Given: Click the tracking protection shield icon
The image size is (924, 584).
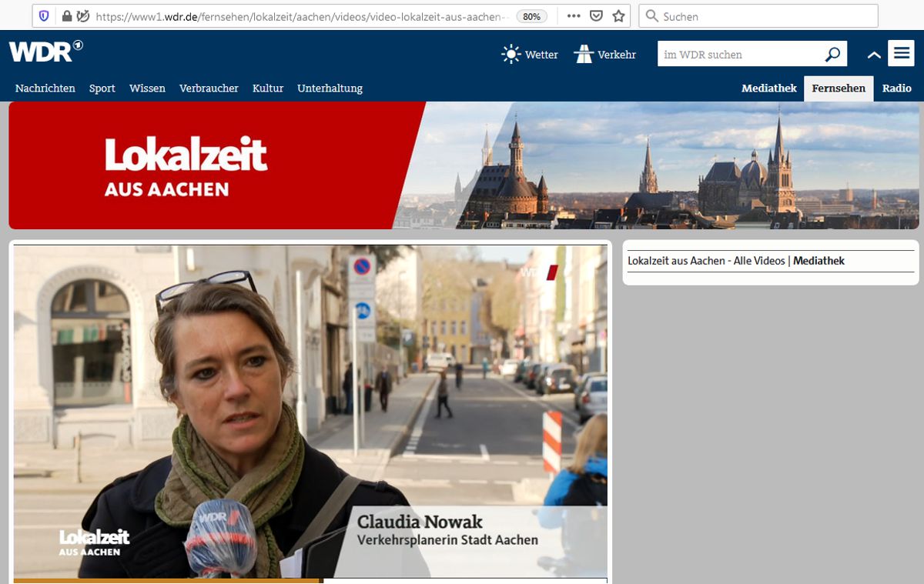Looking at the screenshot, I should click(44, 16).
